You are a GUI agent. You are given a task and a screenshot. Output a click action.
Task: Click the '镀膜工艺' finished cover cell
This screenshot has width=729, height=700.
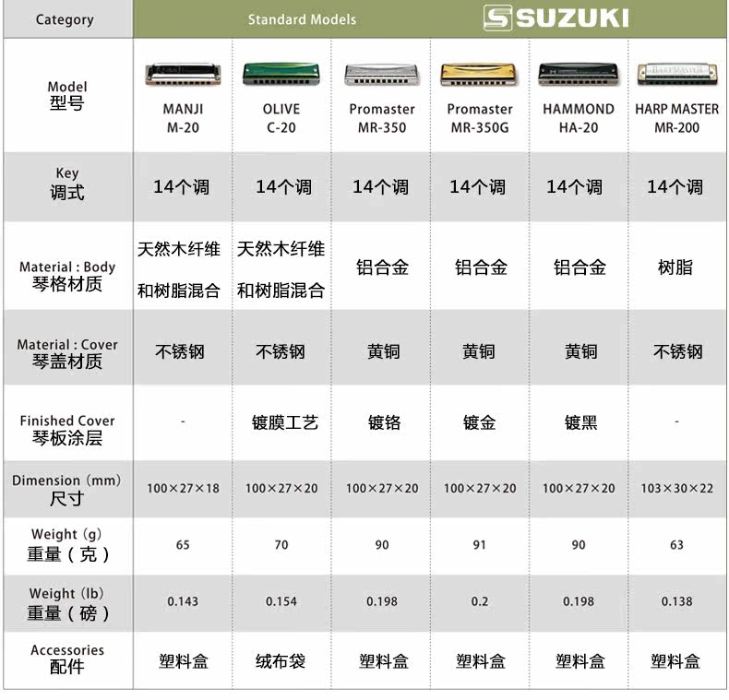pos(284,422)
